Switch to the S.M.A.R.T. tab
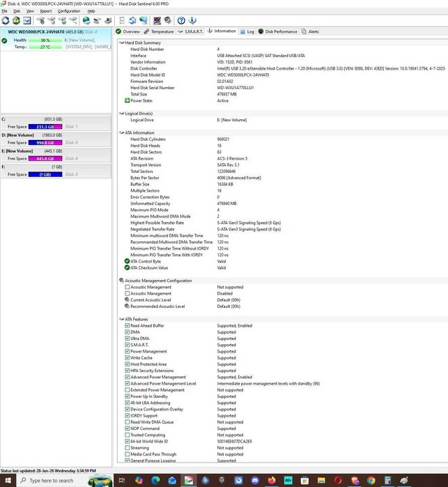 click(x=190, y=31)
